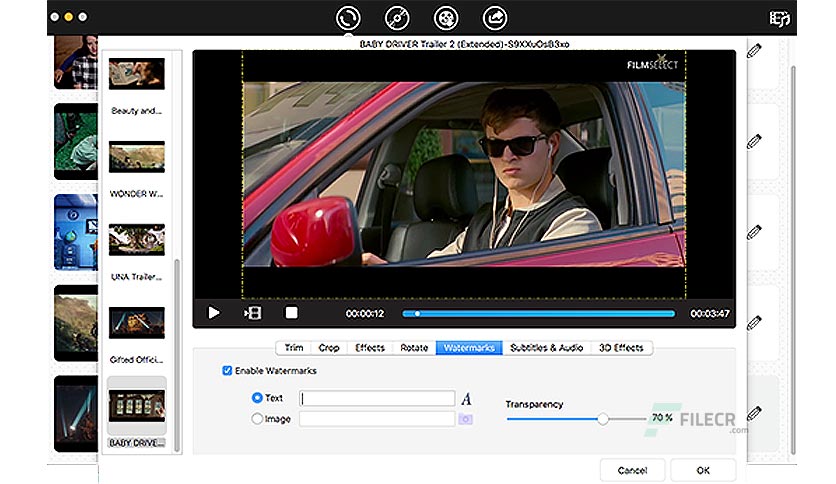Open the font style A icon
This screenshot has width=836, height=484.
(x=467, y=399)
